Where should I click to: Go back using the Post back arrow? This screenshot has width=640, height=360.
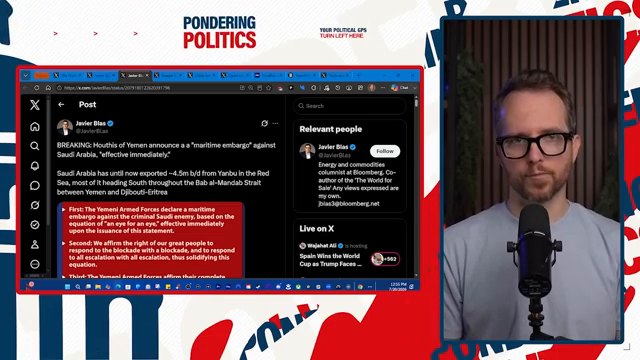[x=61, y=105]
